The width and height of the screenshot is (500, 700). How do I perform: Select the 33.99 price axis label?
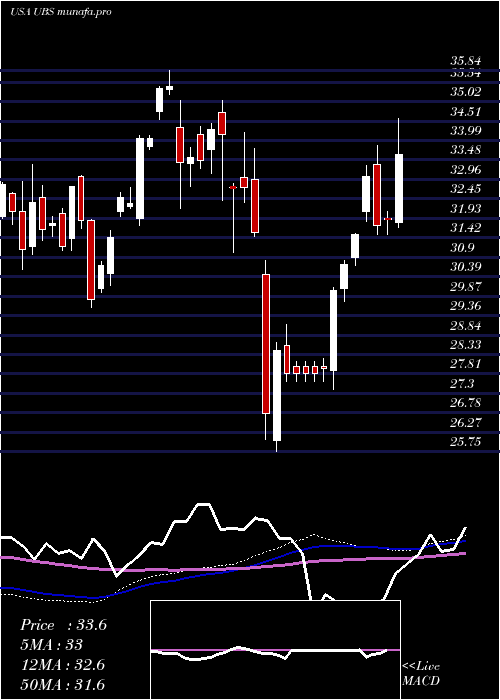coord(466,131)
